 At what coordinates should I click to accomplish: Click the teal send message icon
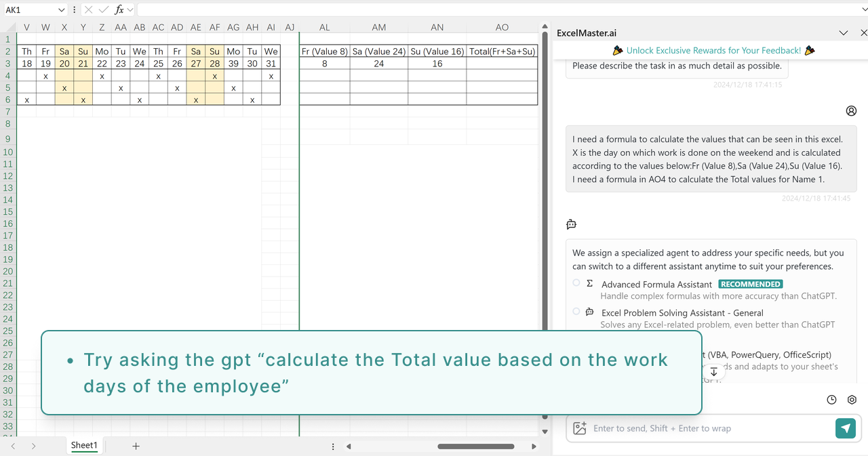pos(845,428)
